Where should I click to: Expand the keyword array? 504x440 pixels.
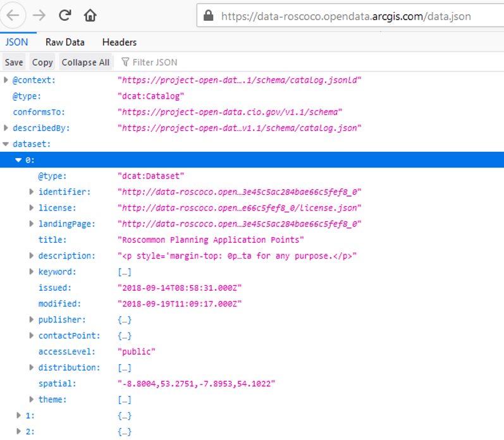pos(32,272)
